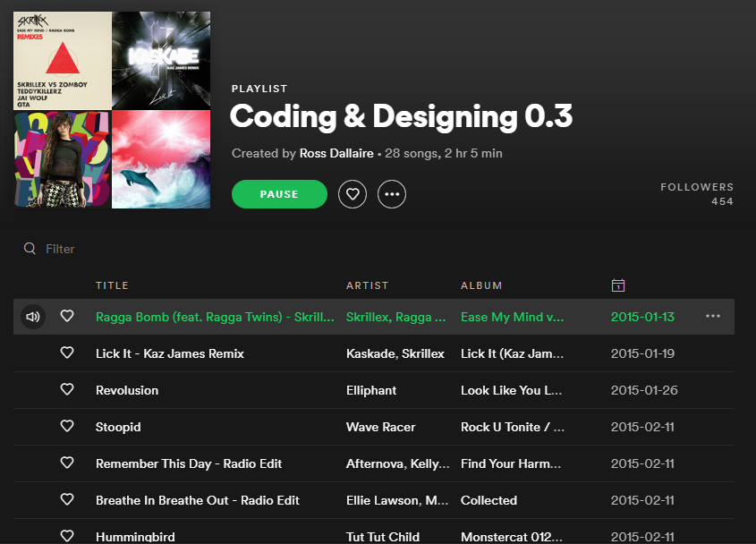756x544 pixels.
Task: Click the speaker icon on Ragga Bomb row
Action: click(x=33, y=317)
